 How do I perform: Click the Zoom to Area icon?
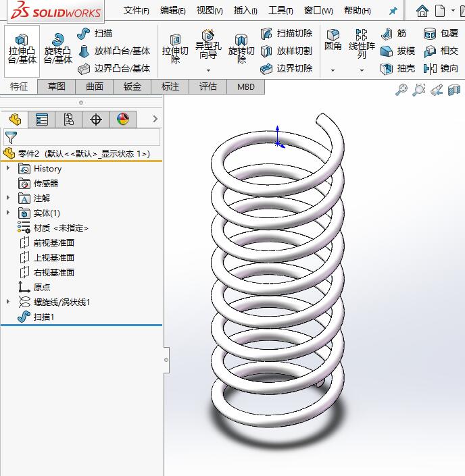[x=419, y=90]
